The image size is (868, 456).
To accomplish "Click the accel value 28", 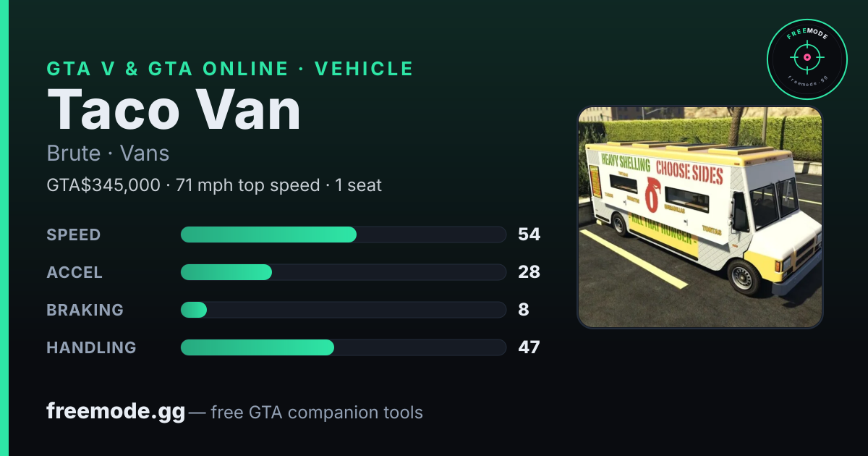I will click(529, 272).
